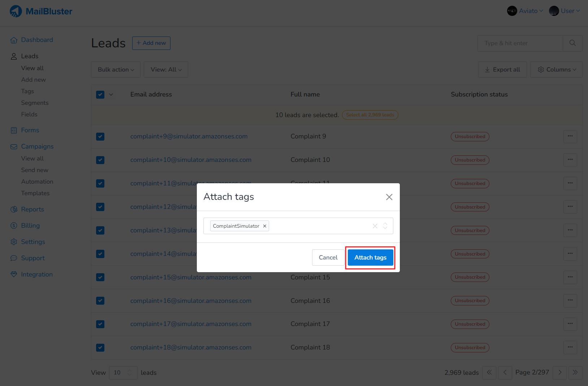The height and width of the screenshot is (386, 588).
Task: Expand the selection options chevron
Action: [111, 95]
